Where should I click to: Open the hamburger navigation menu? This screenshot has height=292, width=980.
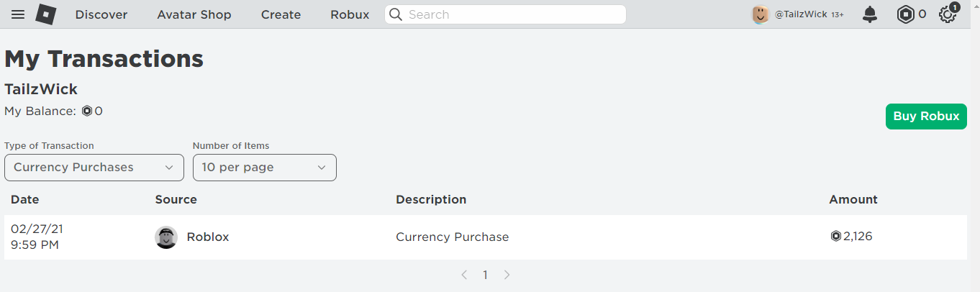coord(17,14)
